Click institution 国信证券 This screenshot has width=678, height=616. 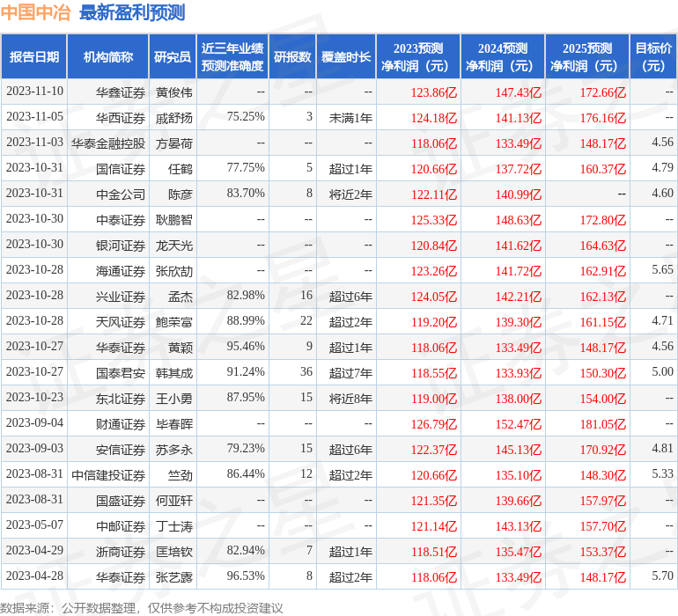[121, 169]
